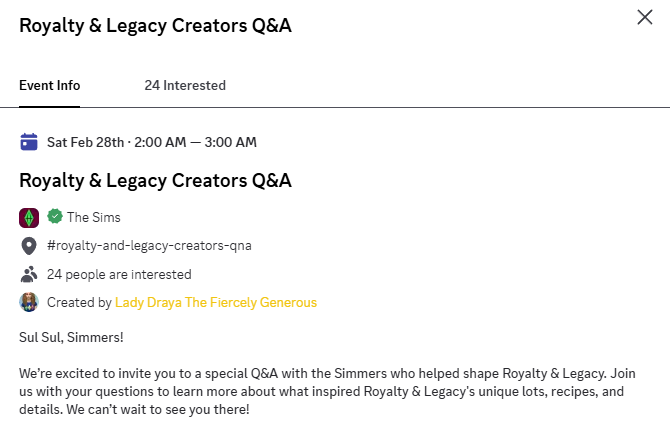Open the 24 Interested tab
This screenshot has width=670, height=442.
pos(185,86)
